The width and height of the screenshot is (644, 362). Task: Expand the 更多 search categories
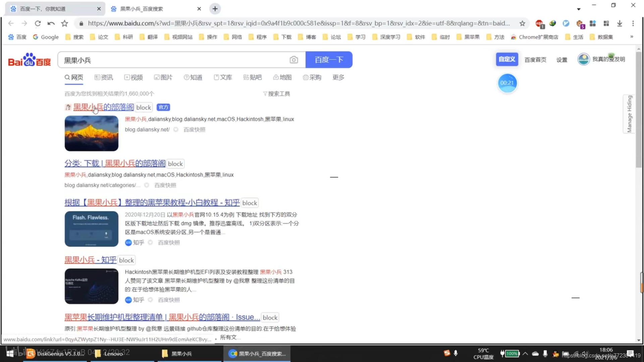tap(338, 77)
